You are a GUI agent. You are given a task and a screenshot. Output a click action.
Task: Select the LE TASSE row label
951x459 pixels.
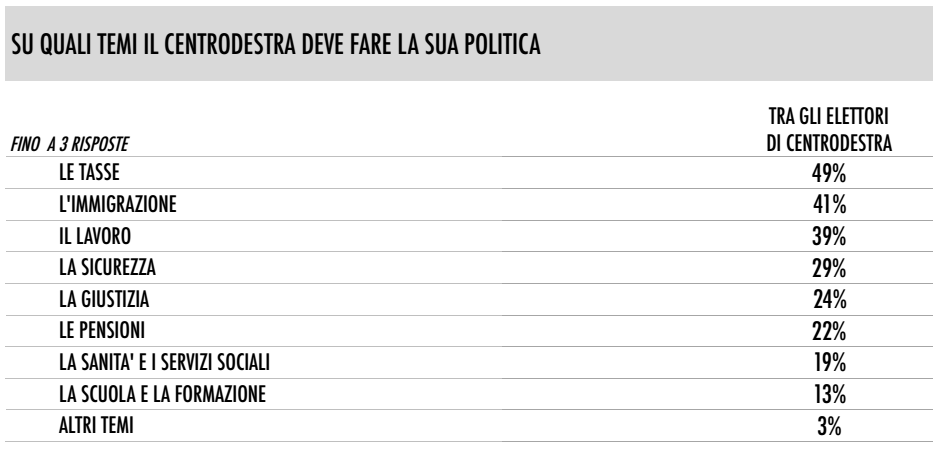89,173
